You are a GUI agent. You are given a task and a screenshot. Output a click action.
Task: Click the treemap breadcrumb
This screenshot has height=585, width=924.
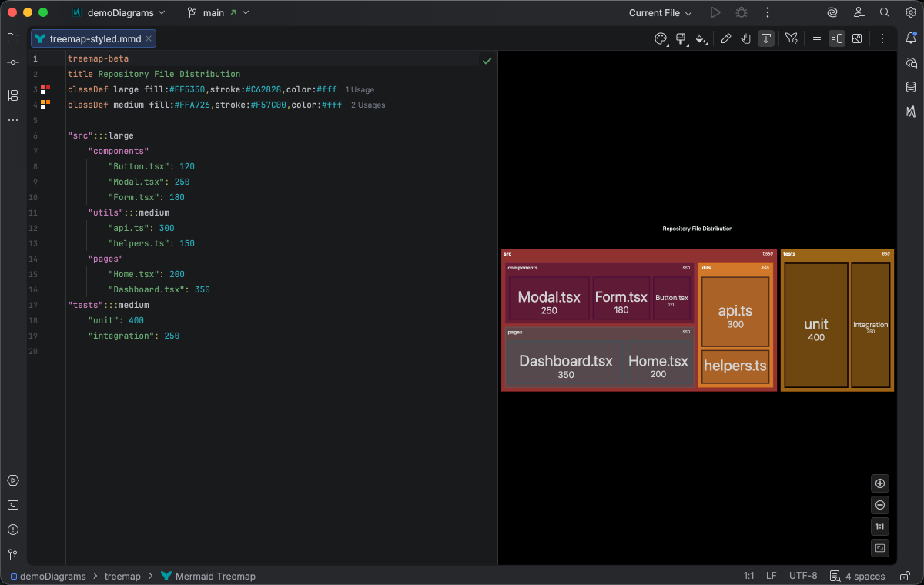(122, 576)
